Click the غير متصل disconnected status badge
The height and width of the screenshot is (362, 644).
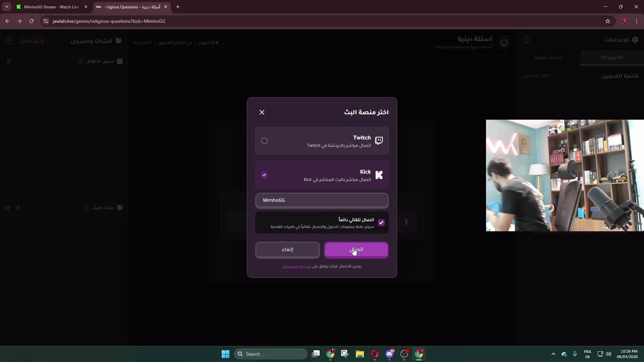[x=33, y=41]
